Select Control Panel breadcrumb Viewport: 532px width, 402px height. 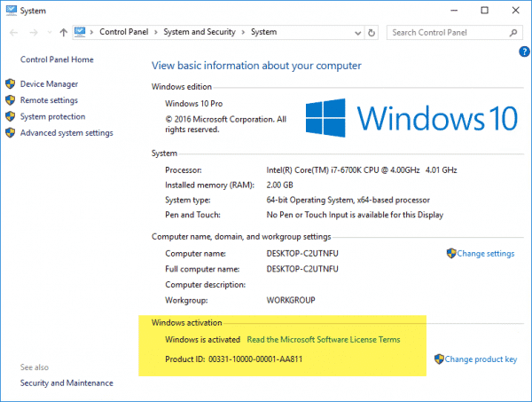pos(124,32)
